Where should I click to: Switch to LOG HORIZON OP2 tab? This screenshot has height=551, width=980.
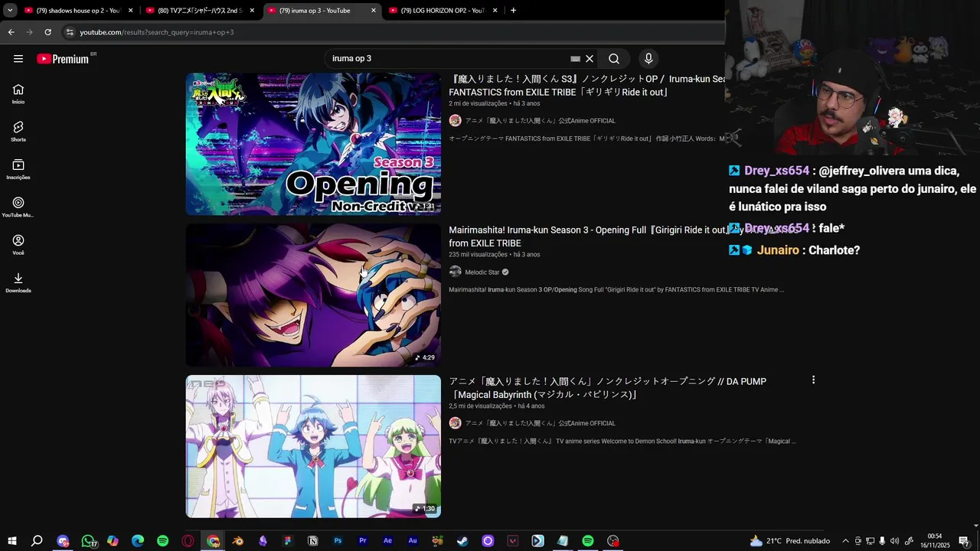click(x=443, y=11)
